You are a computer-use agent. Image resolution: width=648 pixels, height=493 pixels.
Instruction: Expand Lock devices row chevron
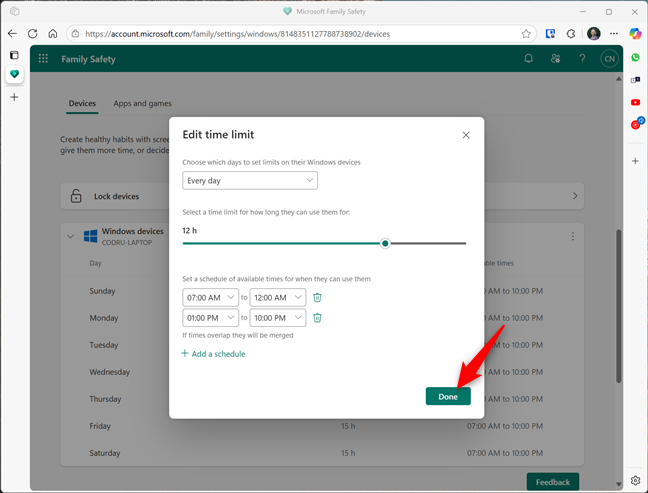click(575, 196)
